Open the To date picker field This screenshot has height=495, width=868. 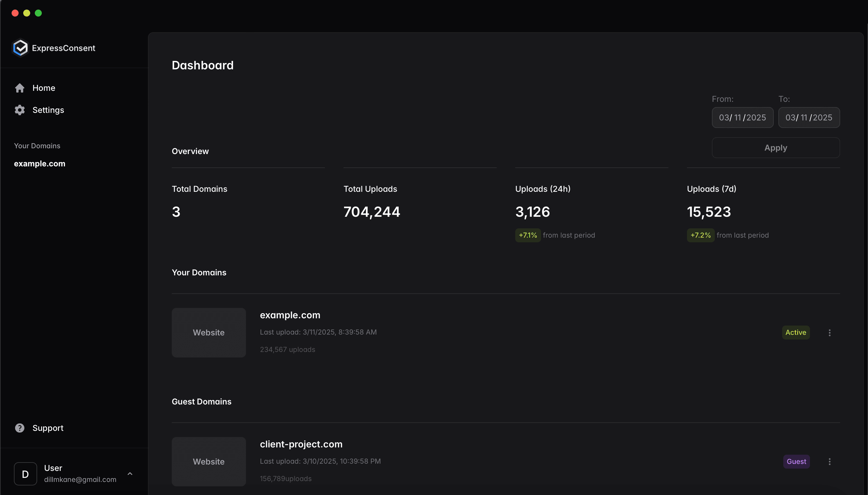point(809,118)
